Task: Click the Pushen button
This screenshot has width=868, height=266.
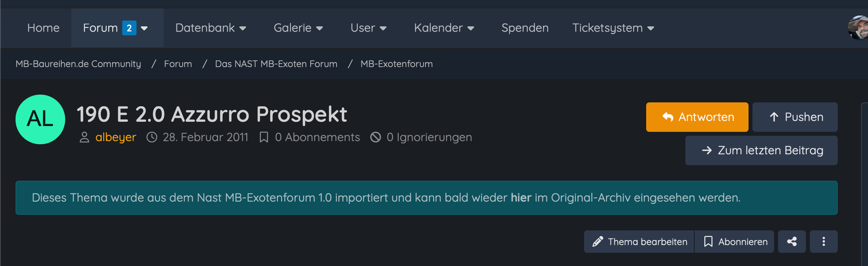Action: point(795,117)
